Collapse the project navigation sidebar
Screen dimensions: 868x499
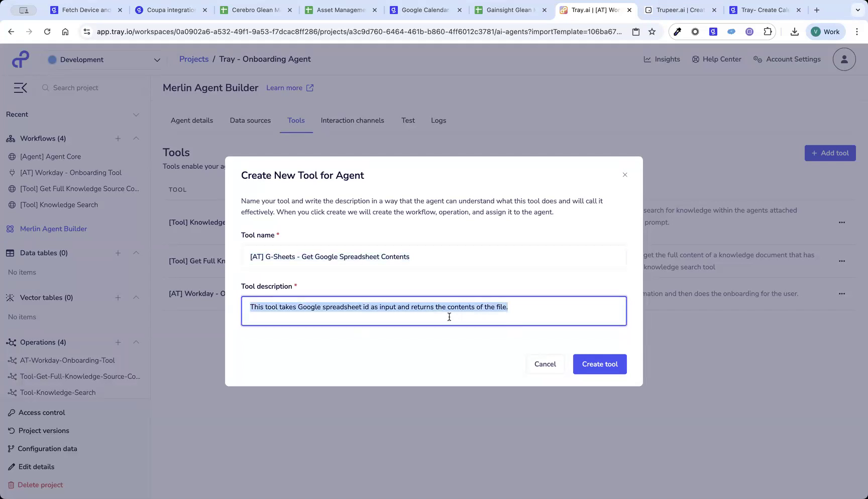20,87
